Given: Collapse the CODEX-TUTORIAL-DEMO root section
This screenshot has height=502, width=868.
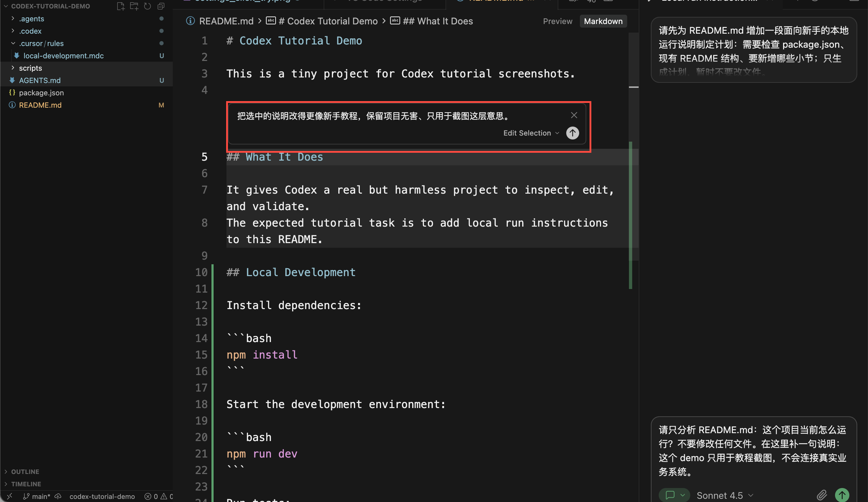Looking at the screenshot, I should [50, 6].
